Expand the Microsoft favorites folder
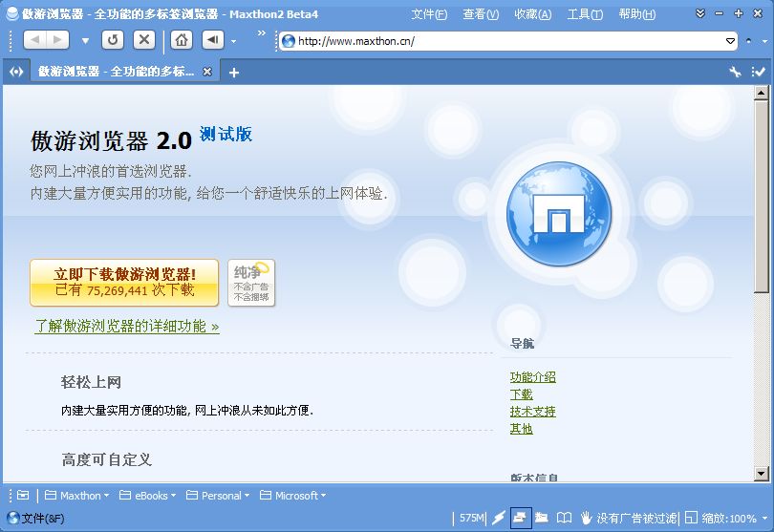 [x=292, y=496]
